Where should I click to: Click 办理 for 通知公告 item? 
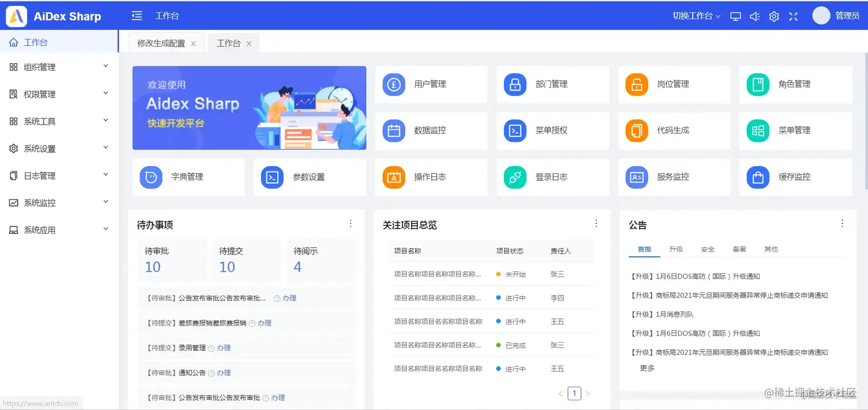point(224,373)
